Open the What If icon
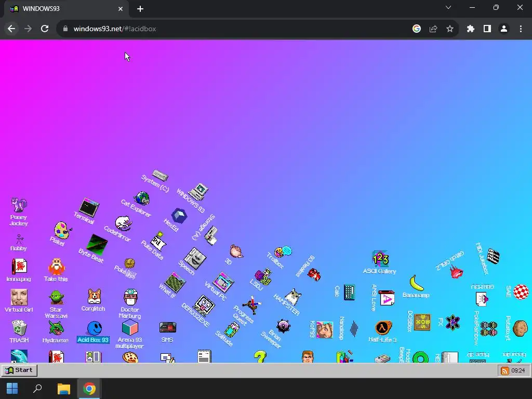This screenshot has height=399, width=532. pyautogui.click(x=175, y=282)
